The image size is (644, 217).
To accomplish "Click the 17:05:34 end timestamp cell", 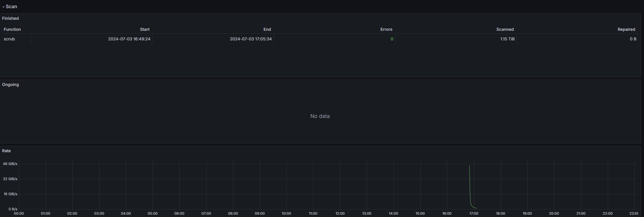I will point(251,39).
